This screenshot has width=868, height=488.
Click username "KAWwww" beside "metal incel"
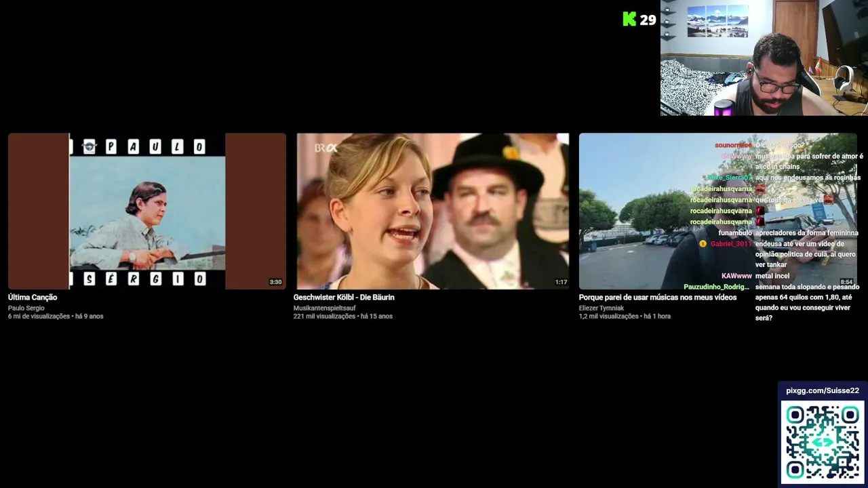pyautogui.click(x=736, y=277)
